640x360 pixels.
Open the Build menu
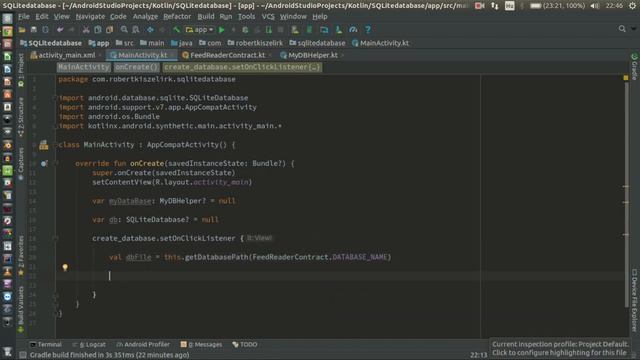coord(206,17)
